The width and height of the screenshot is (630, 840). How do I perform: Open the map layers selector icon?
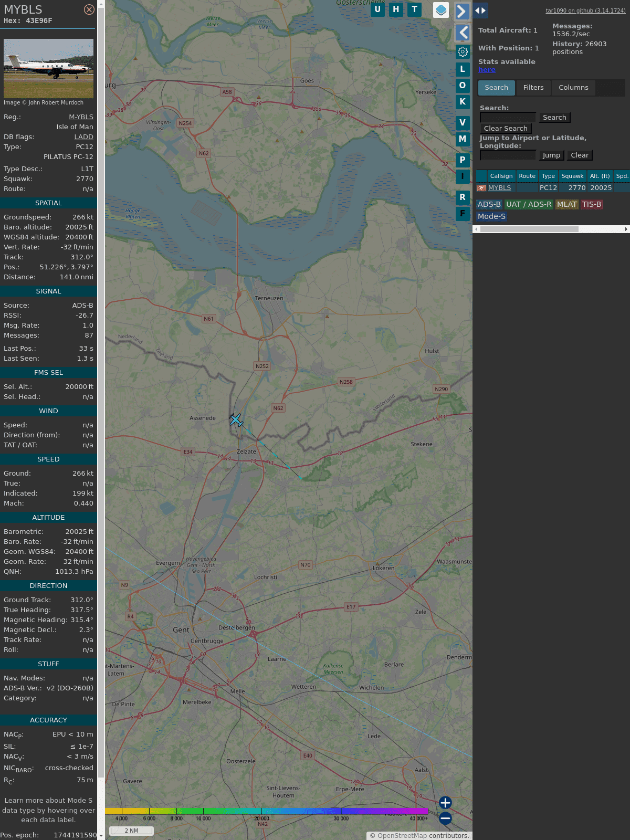click(441, 10)
